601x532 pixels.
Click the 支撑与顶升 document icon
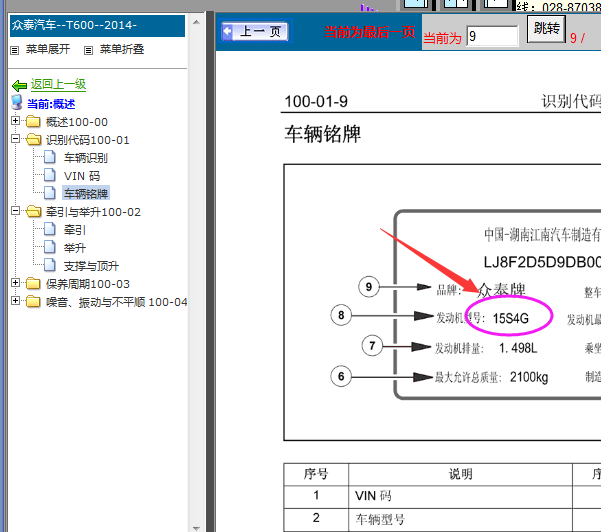(x=49, y=265)
